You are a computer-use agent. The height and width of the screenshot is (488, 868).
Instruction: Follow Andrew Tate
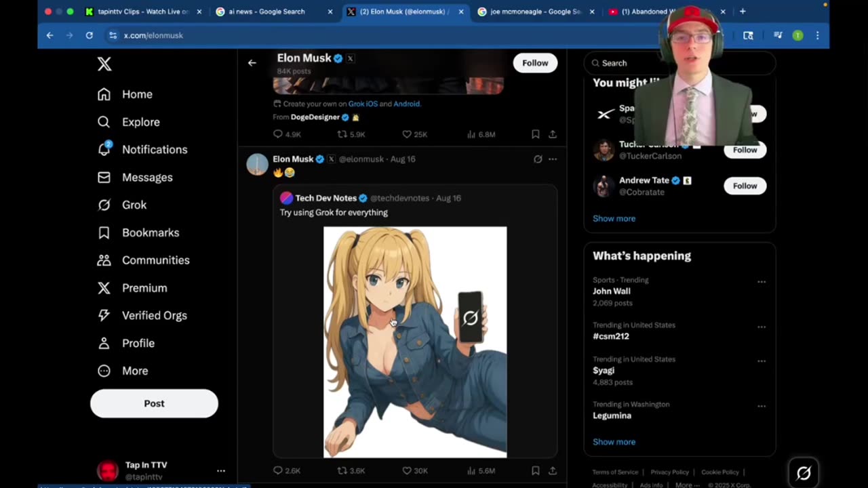pyautogui.click(x=745, y=186)
